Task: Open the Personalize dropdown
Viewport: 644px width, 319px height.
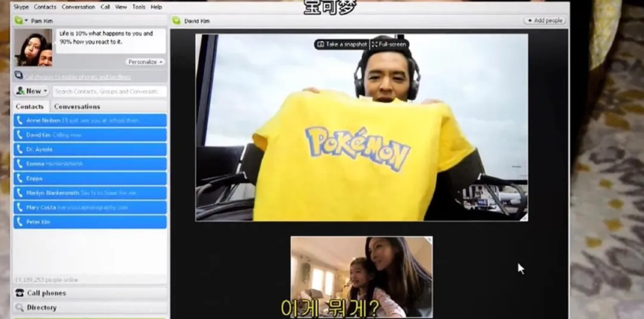Action: point(145,62)
